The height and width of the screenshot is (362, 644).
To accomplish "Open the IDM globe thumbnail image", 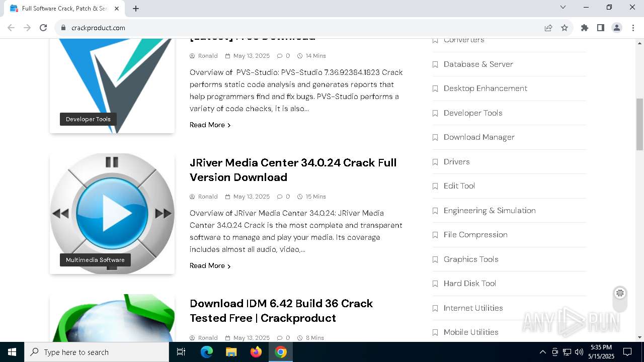I will coord(112,318).
